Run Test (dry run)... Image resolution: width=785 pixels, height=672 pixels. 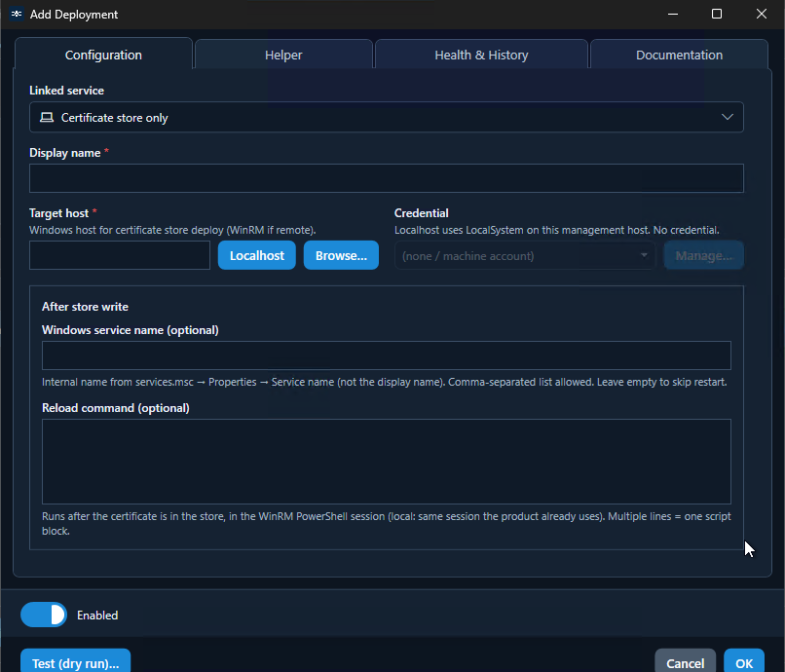(x=76, y=662)
